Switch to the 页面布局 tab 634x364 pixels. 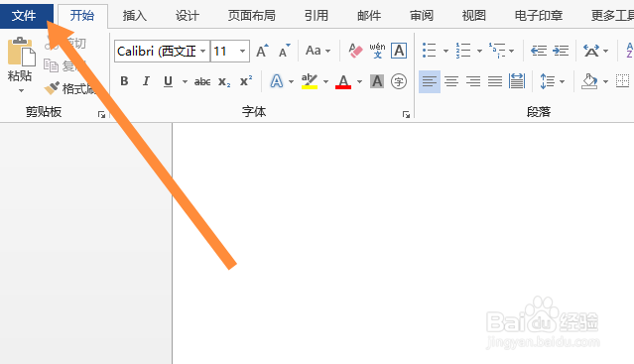[251, 16]
